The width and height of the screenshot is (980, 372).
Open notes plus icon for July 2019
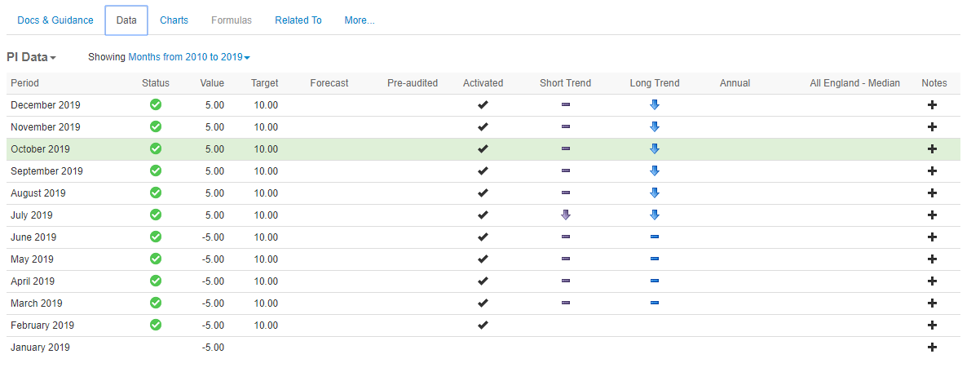933,215
